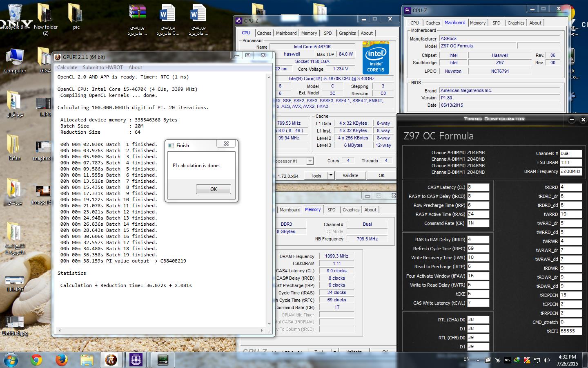The width and height of the screenshot is (588, 368).
Task: Confirm OK in the Finish dialog
Action: 214,189
